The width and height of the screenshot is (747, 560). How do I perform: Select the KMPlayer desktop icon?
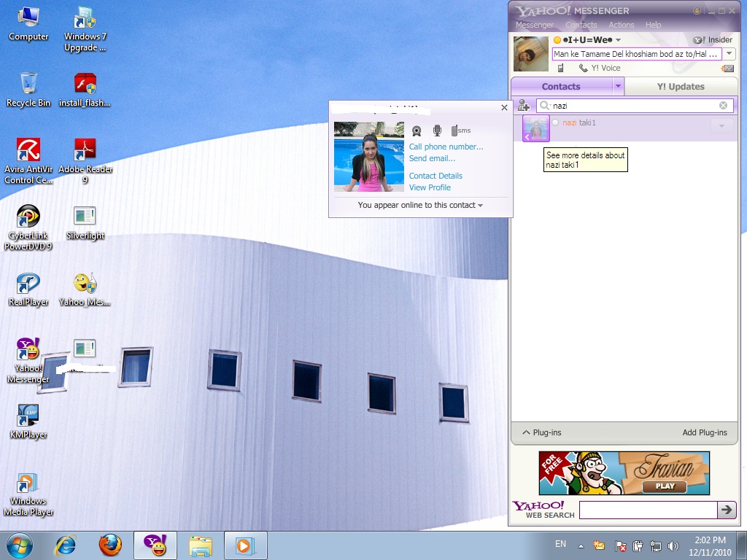pyautogui.click(x=28, y=422)
